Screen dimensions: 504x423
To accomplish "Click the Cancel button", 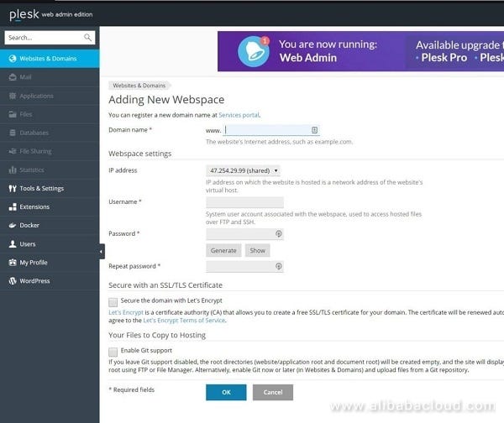I will tap(272, 392).
